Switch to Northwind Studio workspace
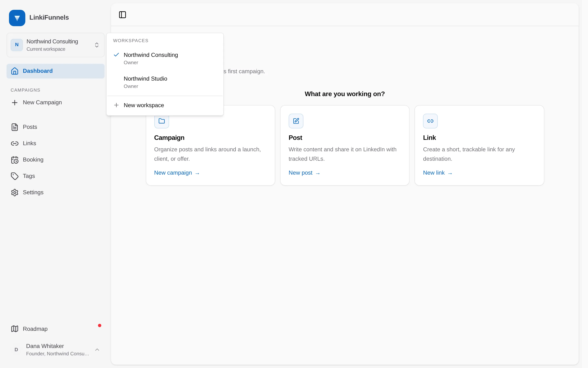The width and height of the screenshot is (588, 368). point(165,82)
